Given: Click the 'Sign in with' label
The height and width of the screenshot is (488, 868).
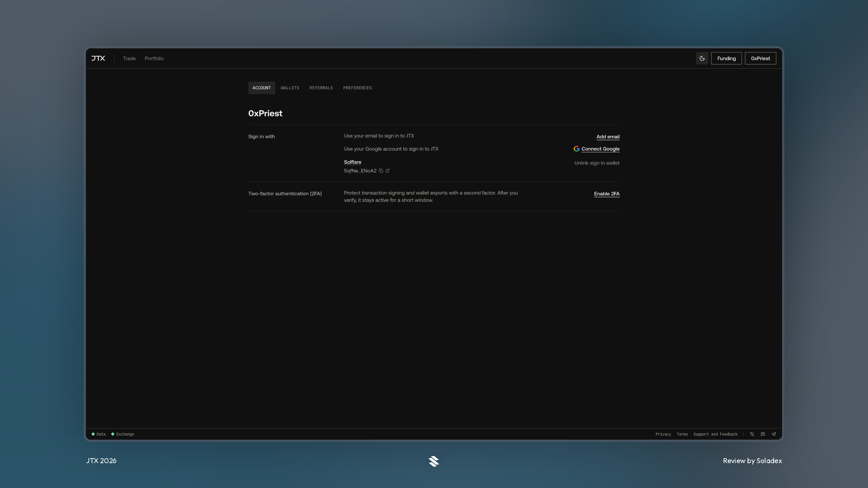Looking at the screenshot, I should [261, 136].
